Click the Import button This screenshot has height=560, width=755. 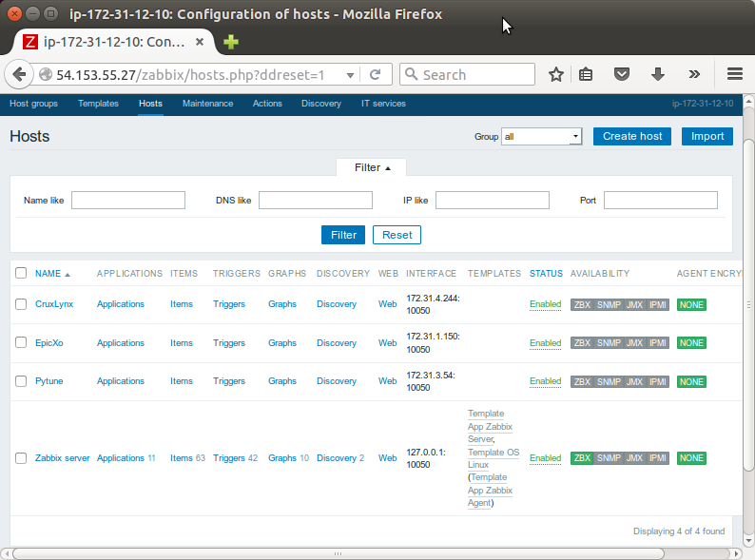707,136
